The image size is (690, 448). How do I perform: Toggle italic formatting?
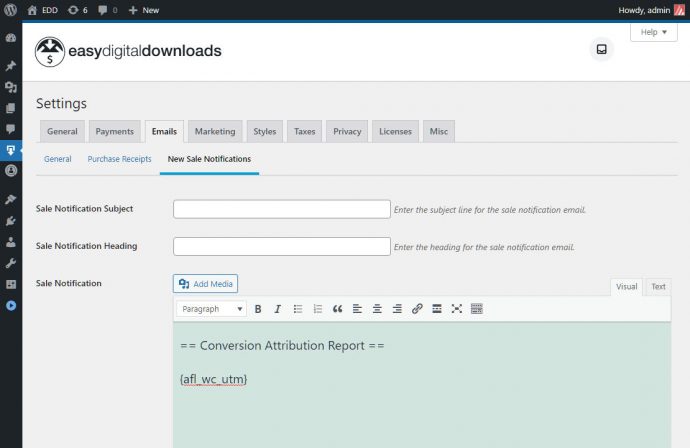pyautogui.click(x=278, y=309)
